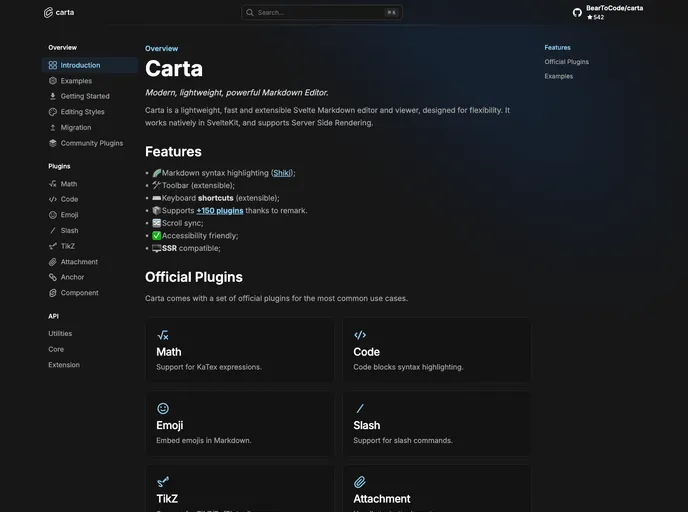This screenshot has width=688, height=512.
Task: Select Slash plugin label in sidebar
Action: [69, 230]
